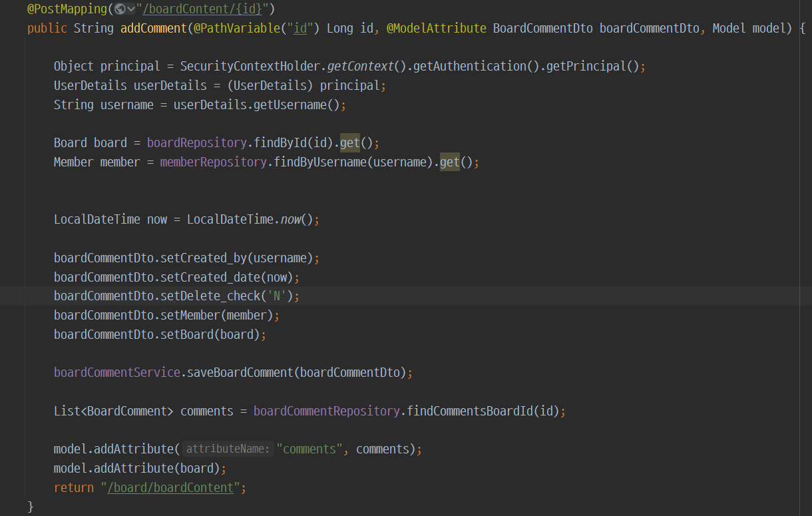Click the board argument in model.addAttribute(board)
Screen dimensions: 812x516
click(196, 469)
